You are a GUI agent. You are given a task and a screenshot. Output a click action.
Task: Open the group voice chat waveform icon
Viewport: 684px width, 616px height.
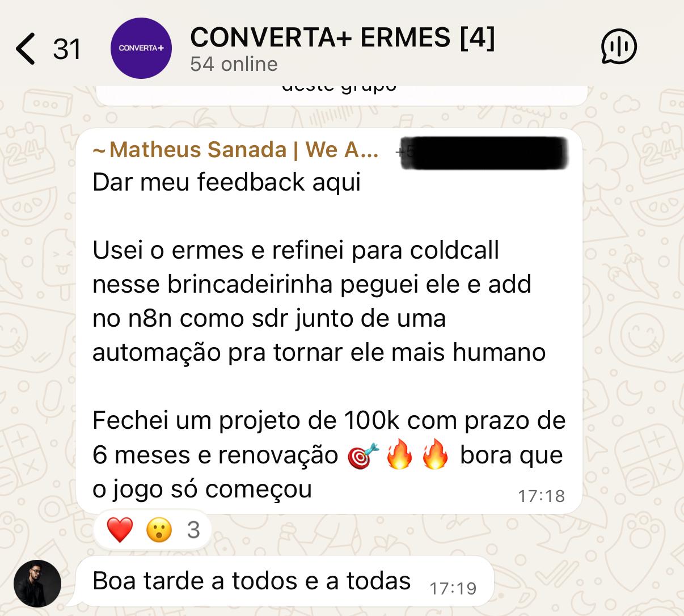pos(619,47)
